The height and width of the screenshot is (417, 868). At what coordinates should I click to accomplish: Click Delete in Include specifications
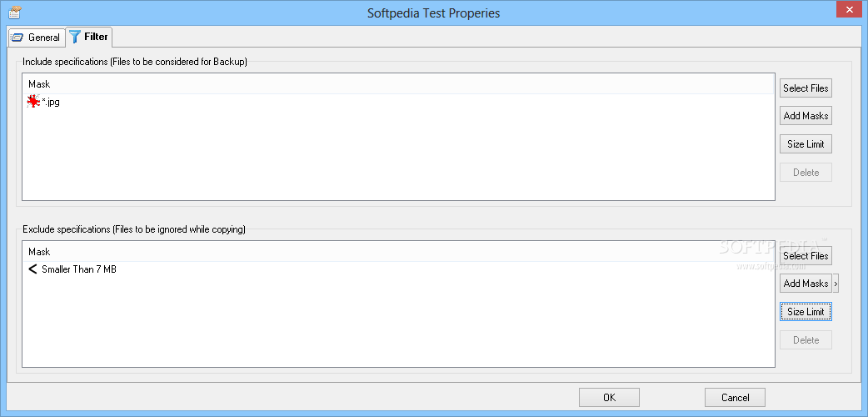tap(806, 173)
